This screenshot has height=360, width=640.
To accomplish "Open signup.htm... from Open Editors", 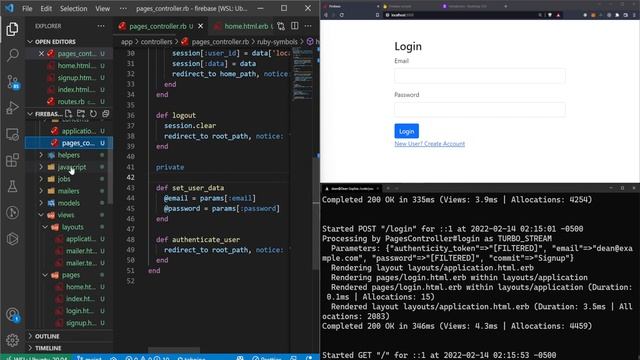I will (69, 78).
